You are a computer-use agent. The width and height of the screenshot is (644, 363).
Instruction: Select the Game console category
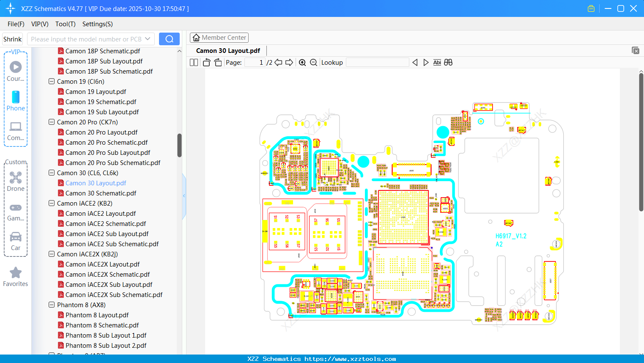tap(16, 212)
